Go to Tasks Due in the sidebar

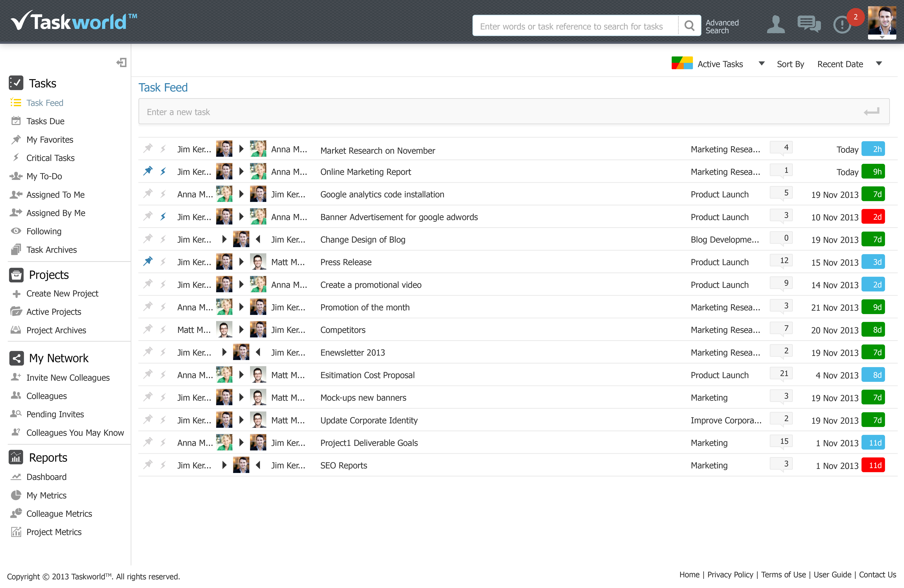(x=45, y=121)
